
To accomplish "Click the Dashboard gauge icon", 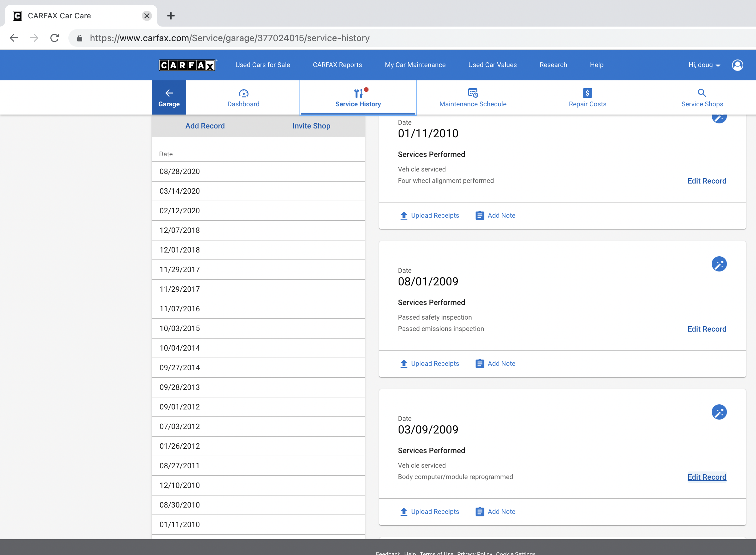I will (243, 93).
